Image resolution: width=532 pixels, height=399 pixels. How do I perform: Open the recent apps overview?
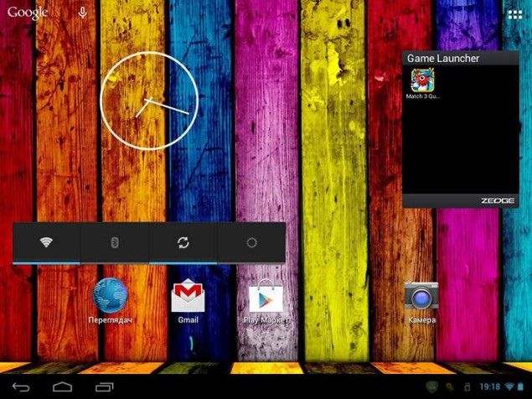coord(105,386)
